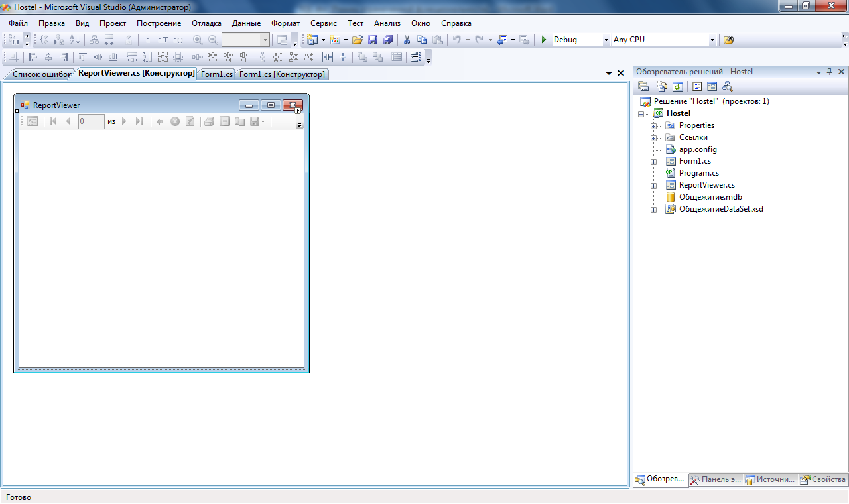Open the Отладка menu

tap(206, 23)
